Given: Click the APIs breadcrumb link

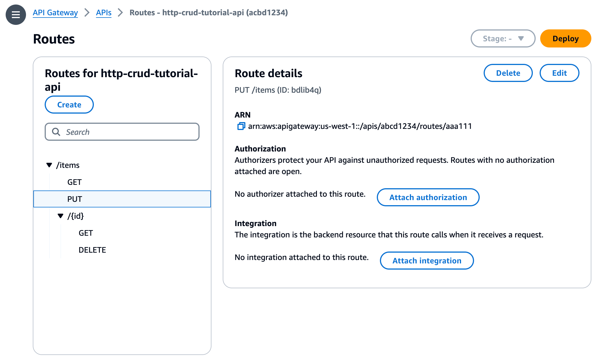Looking at the screenshot, I should (104, 12).
